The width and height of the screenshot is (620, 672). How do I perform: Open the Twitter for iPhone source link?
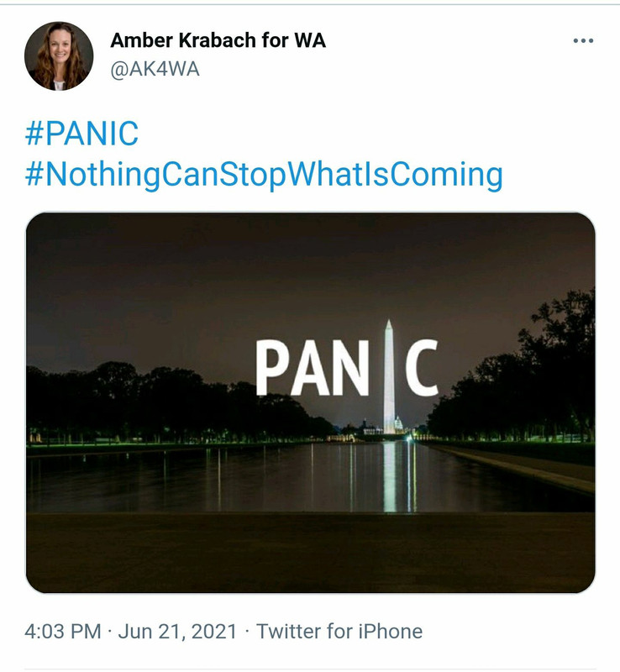pyautogui.click(x=339, y=632)
